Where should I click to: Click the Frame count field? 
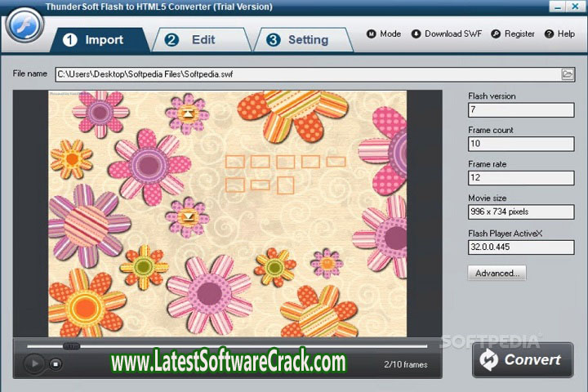tap(521, 143)
